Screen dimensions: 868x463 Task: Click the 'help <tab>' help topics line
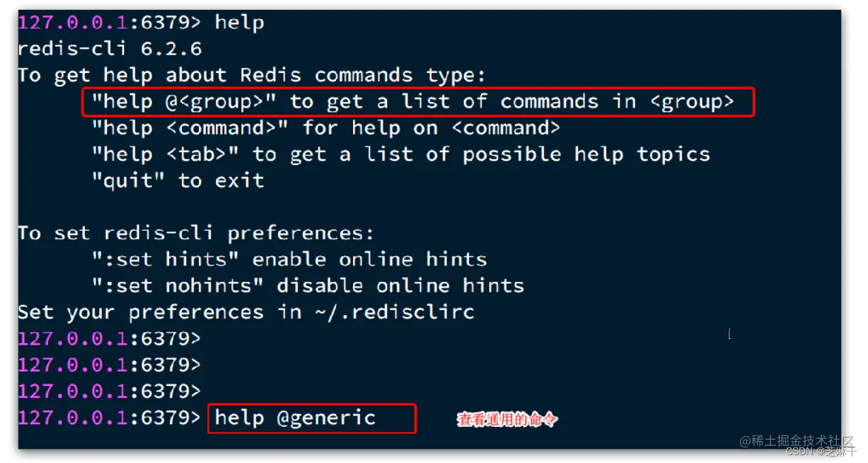click(x=400, y=154)
